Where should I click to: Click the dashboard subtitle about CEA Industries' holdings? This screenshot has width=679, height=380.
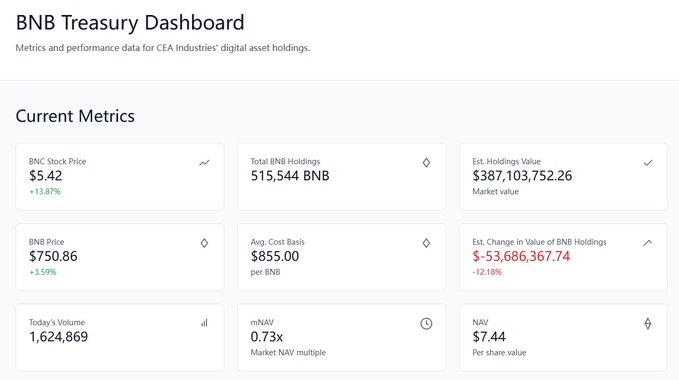coord(163,48)
